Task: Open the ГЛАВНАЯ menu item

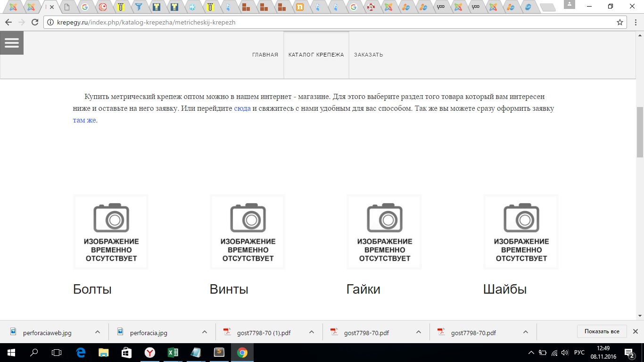Action: click(x=265, y=55)
